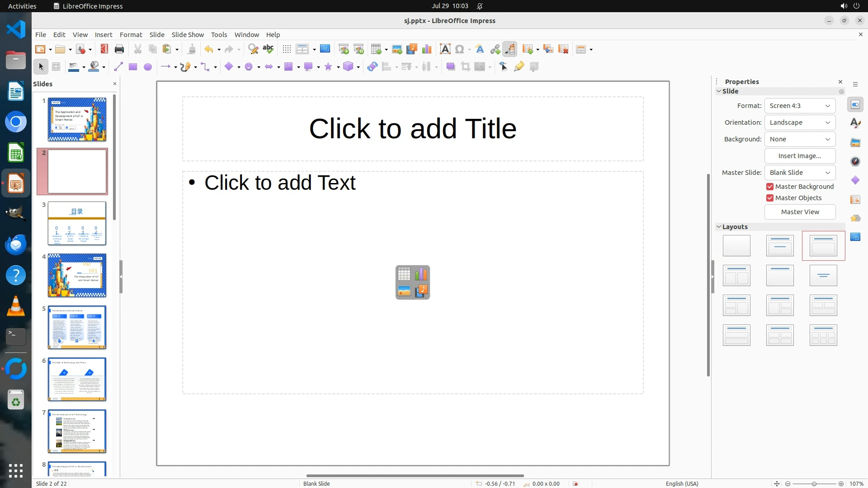868x488 pixels.
Task: Click the Insert Chart toolbar icon
Action: click(426, 49)
